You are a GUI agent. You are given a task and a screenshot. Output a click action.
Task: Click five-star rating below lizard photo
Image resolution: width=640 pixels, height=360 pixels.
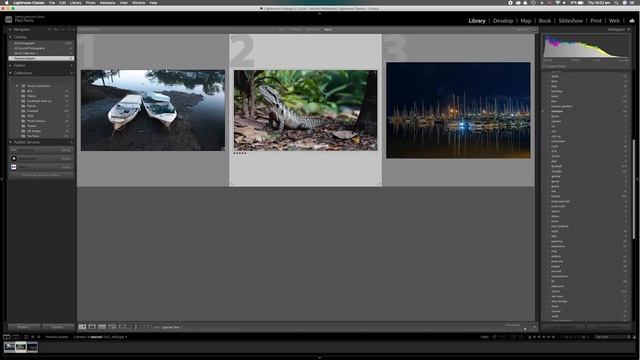click(x=240, y=153)
